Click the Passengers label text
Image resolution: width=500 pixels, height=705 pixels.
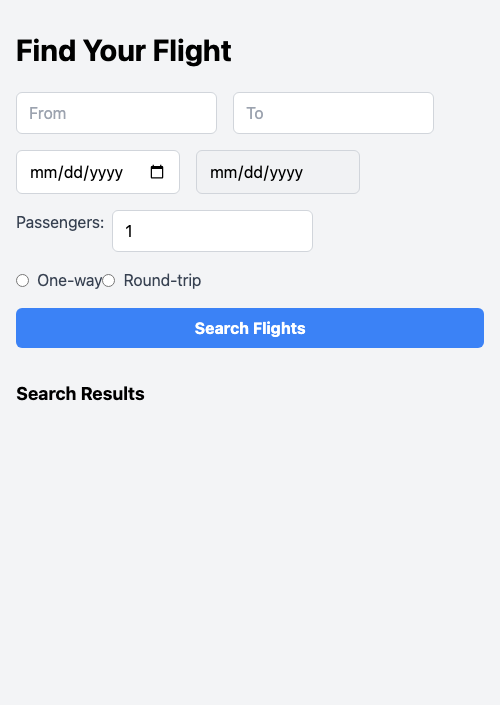(60, 223)
